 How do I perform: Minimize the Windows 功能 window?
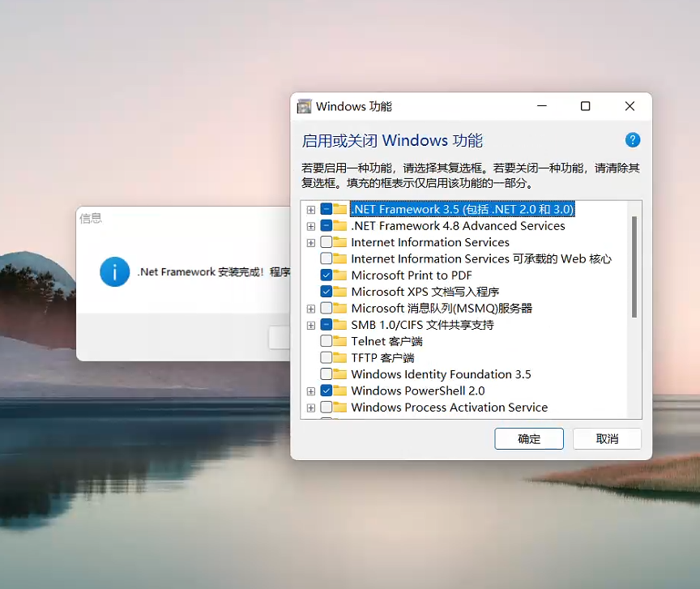(542, 106)
